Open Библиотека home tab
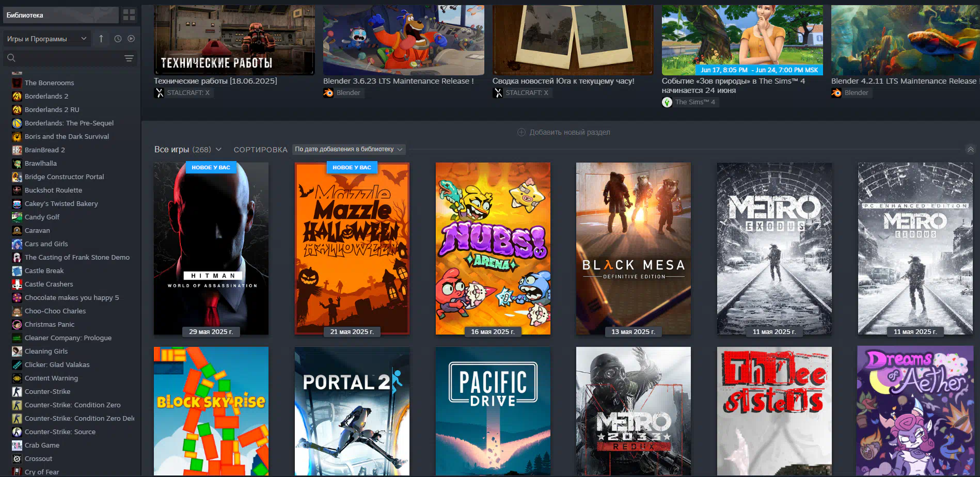 click(x=61, y=15)
